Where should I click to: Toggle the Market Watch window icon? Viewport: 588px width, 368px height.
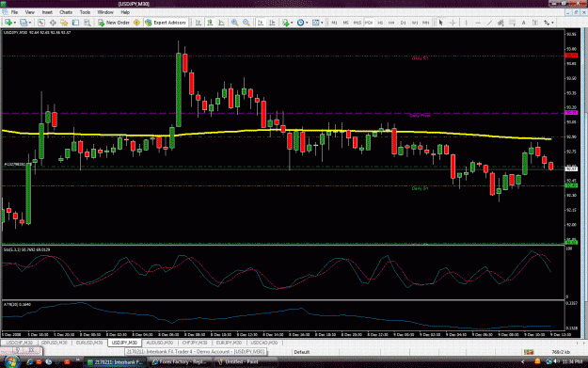point(41,23)
